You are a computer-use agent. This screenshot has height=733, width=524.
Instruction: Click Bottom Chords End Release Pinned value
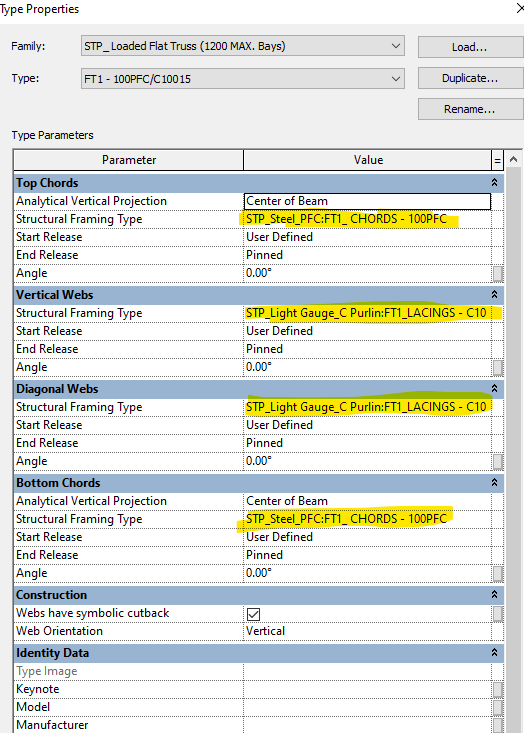(367, 555)
